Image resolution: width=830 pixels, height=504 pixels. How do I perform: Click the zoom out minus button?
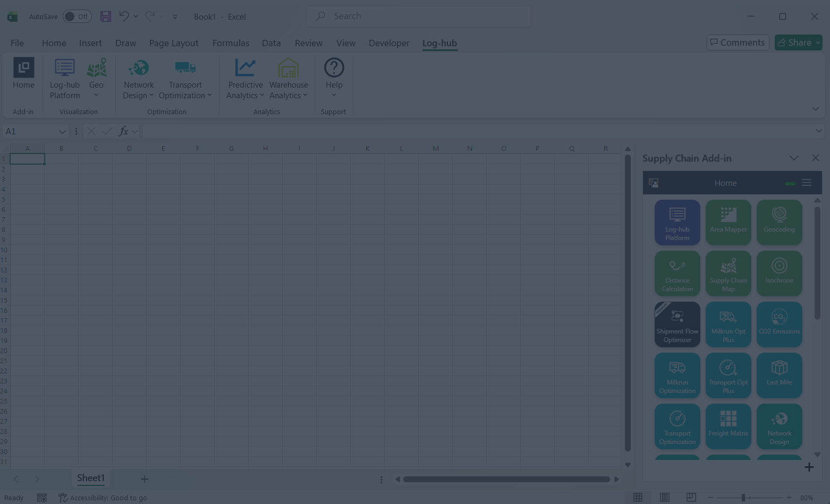pyautogui.click(x=710, y=498)
